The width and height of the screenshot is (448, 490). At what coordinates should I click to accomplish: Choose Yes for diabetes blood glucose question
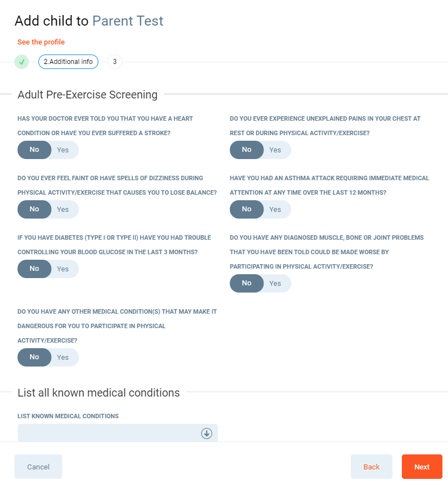tap(63, 269)
